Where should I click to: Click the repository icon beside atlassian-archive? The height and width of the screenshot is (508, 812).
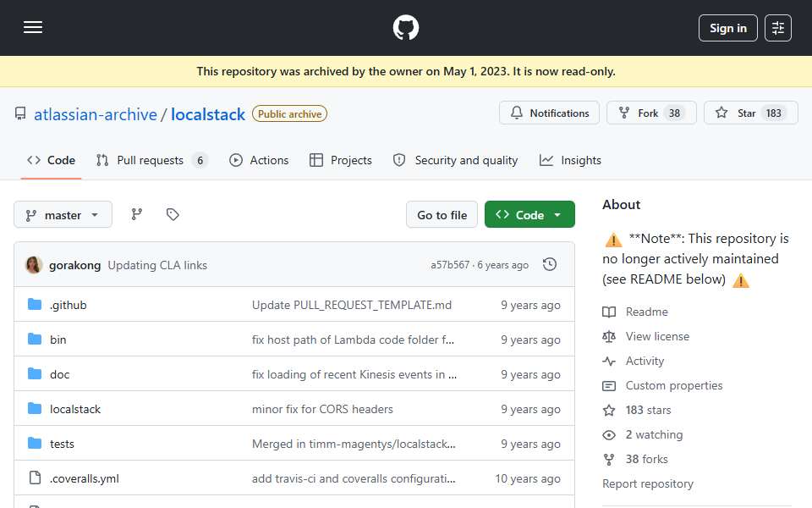click(20, 113)
